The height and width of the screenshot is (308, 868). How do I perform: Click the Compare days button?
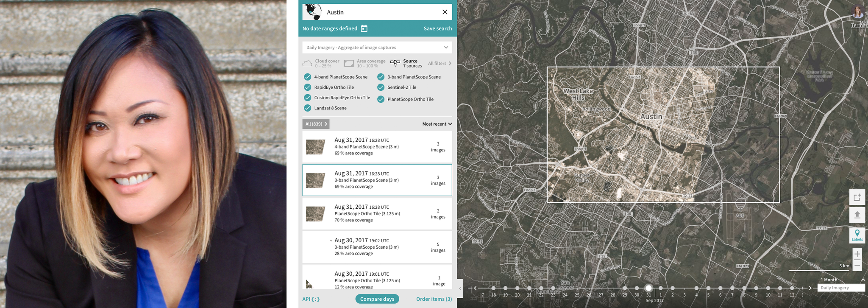(x=377, y=299)
